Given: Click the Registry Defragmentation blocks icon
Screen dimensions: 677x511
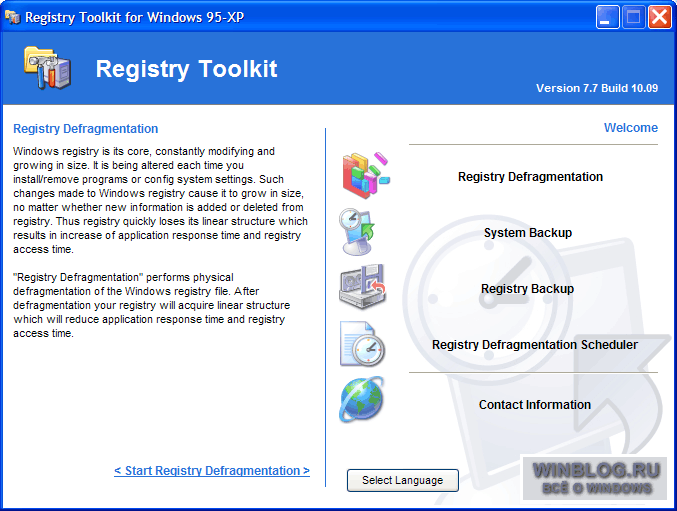Looking at the screenshot, I should click(x=366, y=175).
